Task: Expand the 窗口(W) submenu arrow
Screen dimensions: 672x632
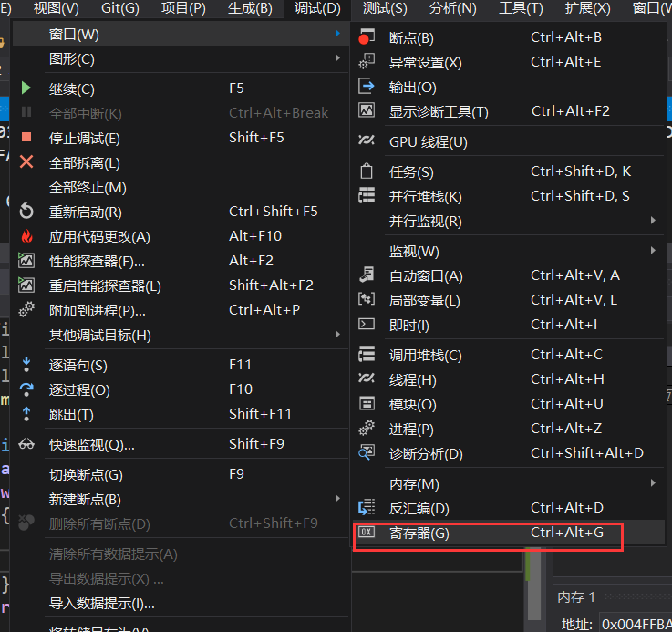Action: click(337, 33)
